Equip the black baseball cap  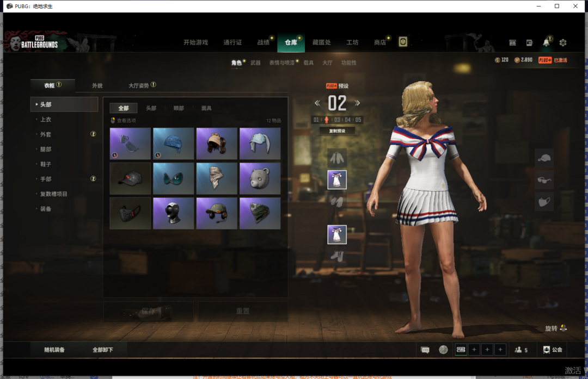pos(130,178)
